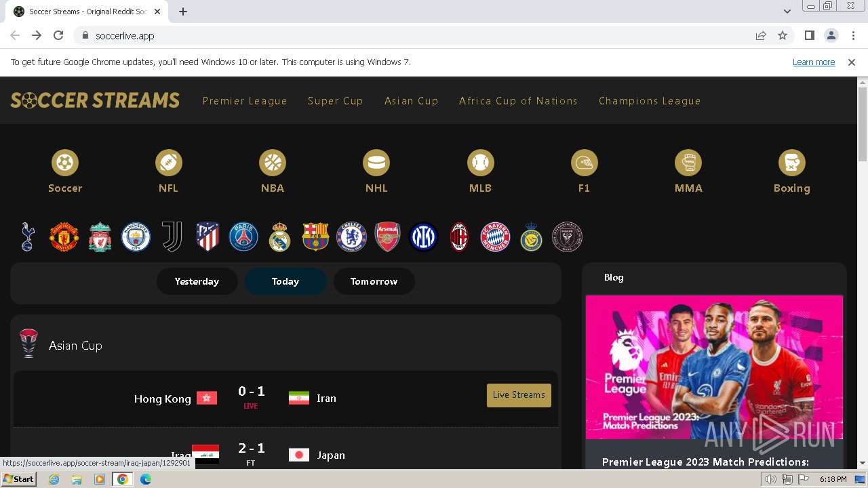Switch to Yesterday matches tab
Viewport: 868px width, 488px height.
(197, 281)
